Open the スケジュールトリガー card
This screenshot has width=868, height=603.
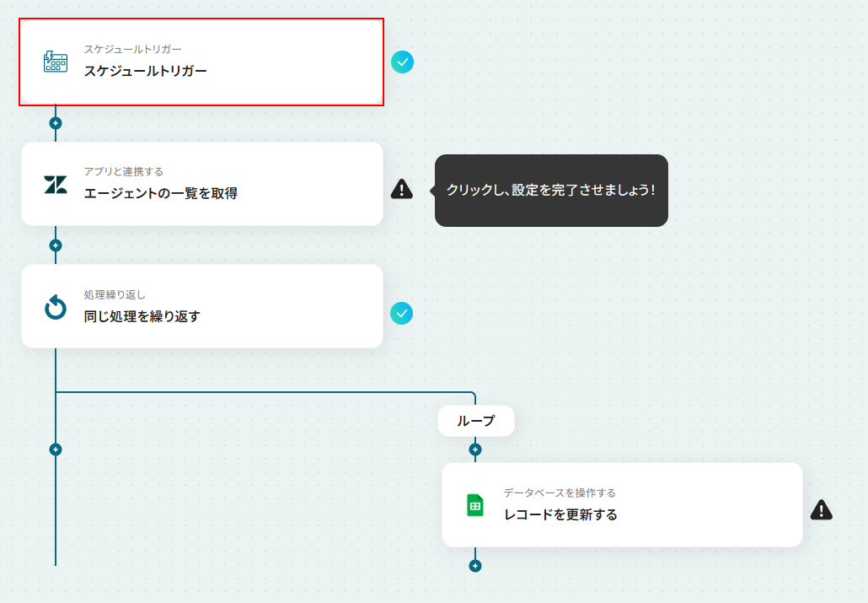pyautogui.click(x=202, y=62)
